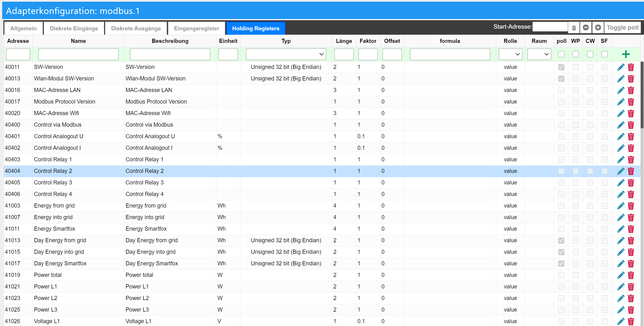The image size is (644, 326).
Task: Click the formula filter input
Action: click(x=450, y=54)
